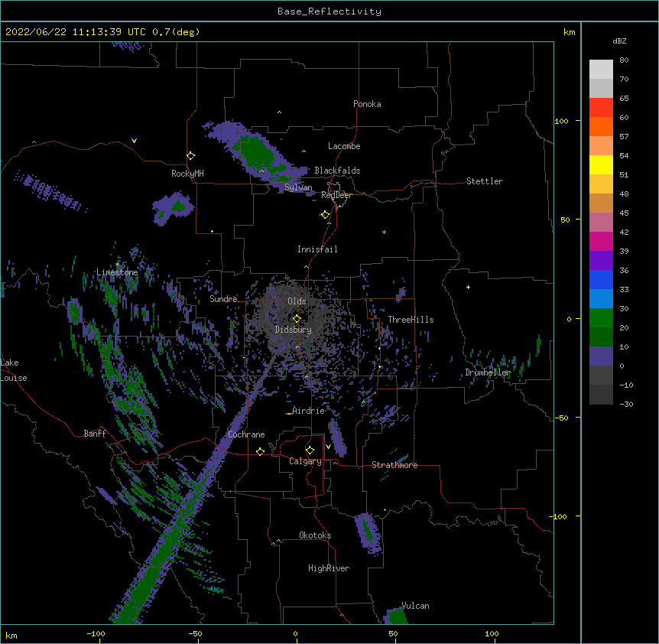
Task: Click the Didsbury city label
Action: 293,330
